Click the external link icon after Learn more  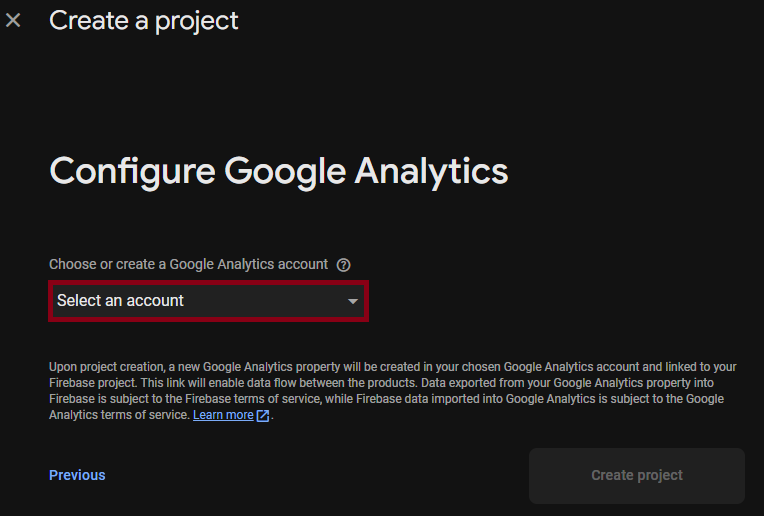263,415
